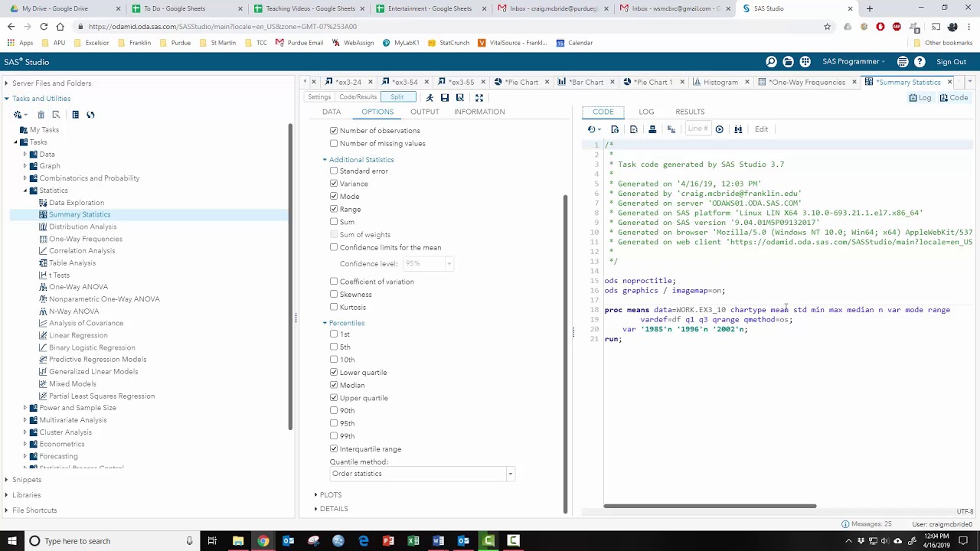
Task: Open the Help question mark icon
Action: click(x=920, y=61)
